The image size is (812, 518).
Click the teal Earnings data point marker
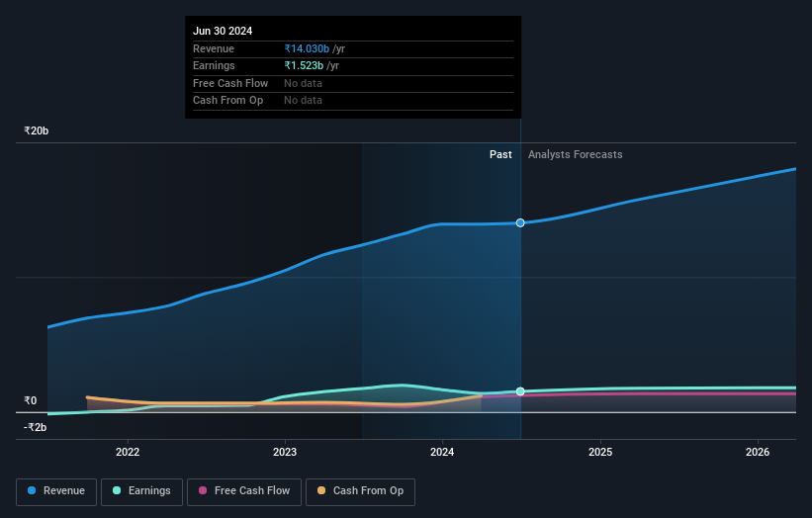click(x=520, y=391)
